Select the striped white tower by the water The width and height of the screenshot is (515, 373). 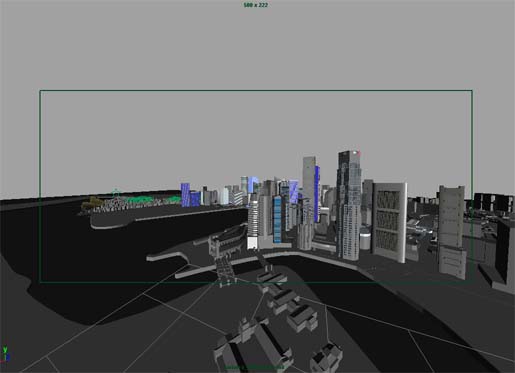[253, 223]
